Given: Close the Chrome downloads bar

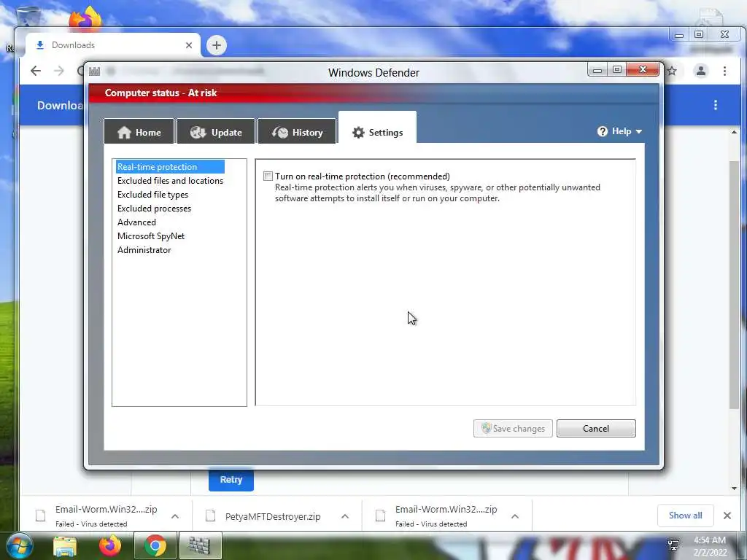Looking at the screenshot, I should point(727,516).
